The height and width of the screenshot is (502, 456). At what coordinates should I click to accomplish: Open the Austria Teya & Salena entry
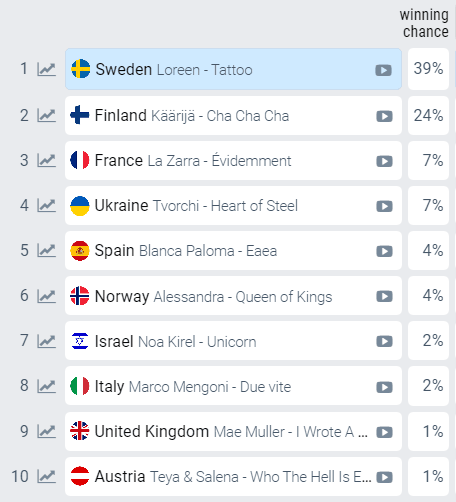click(233, 477)
